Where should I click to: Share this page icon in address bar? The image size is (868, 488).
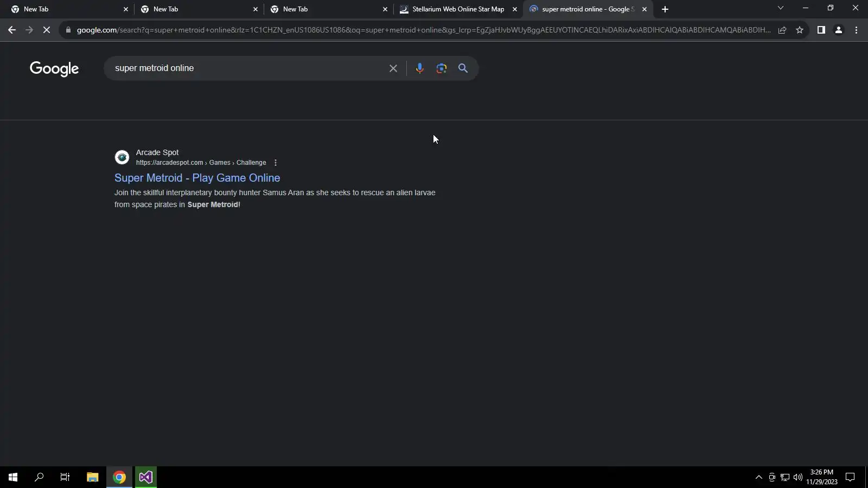(x=782, y=30)
